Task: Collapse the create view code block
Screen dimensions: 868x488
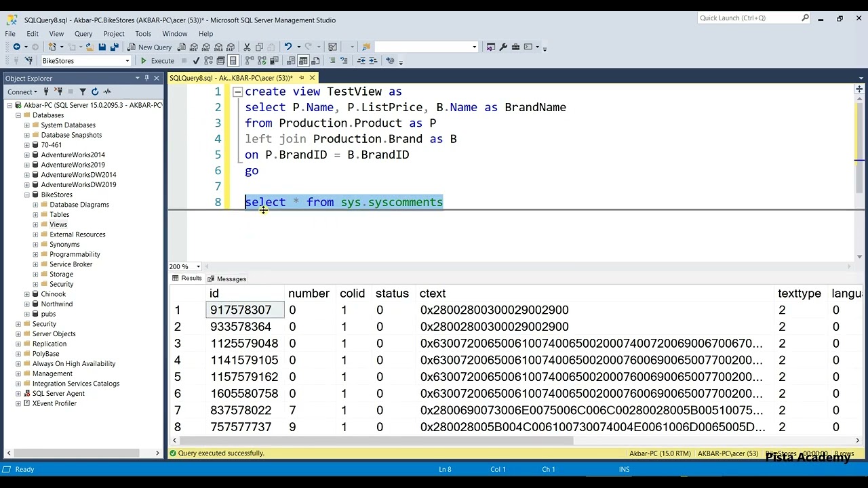Action: pos(237,91)
